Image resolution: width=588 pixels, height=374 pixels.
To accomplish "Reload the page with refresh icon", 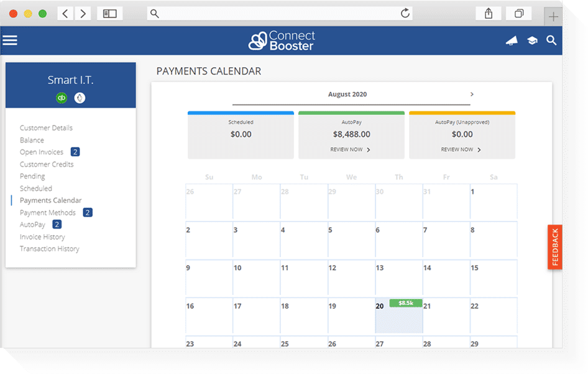I will coord(405,14).
